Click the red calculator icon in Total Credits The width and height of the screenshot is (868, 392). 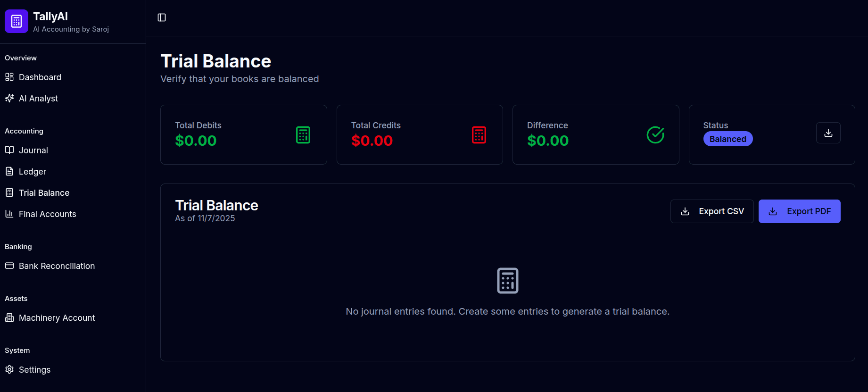479,135
